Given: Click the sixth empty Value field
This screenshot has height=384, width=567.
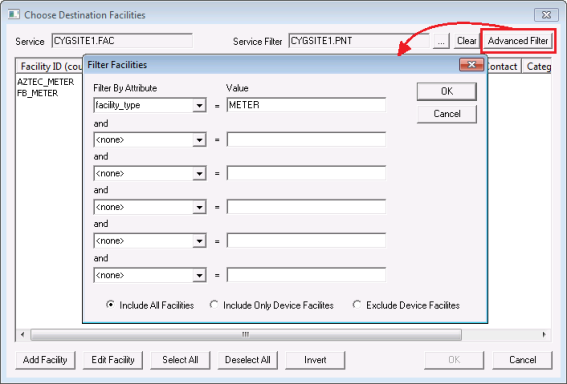Looking at the screenshot, I should (306, 275).
